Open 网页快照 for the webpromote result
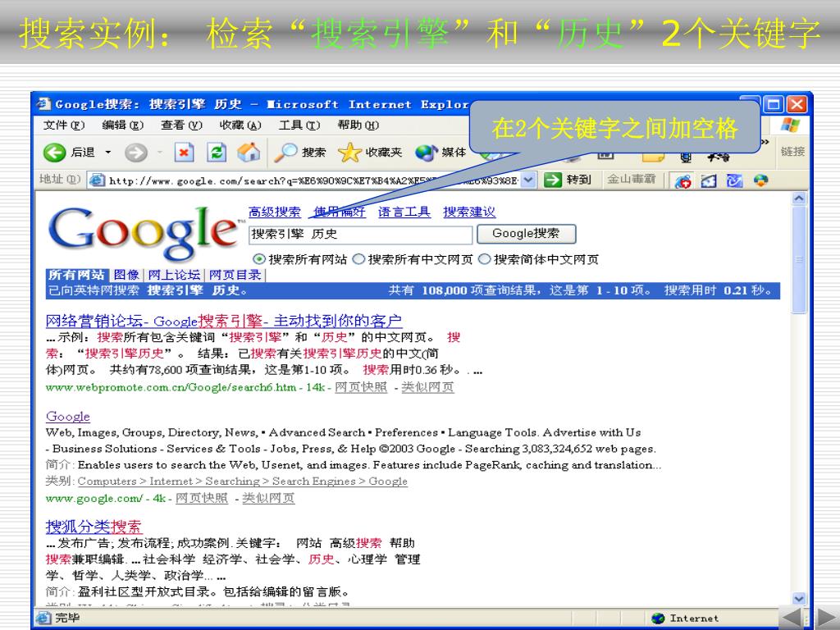Screen dimensions: 840x630 [361, 387]
